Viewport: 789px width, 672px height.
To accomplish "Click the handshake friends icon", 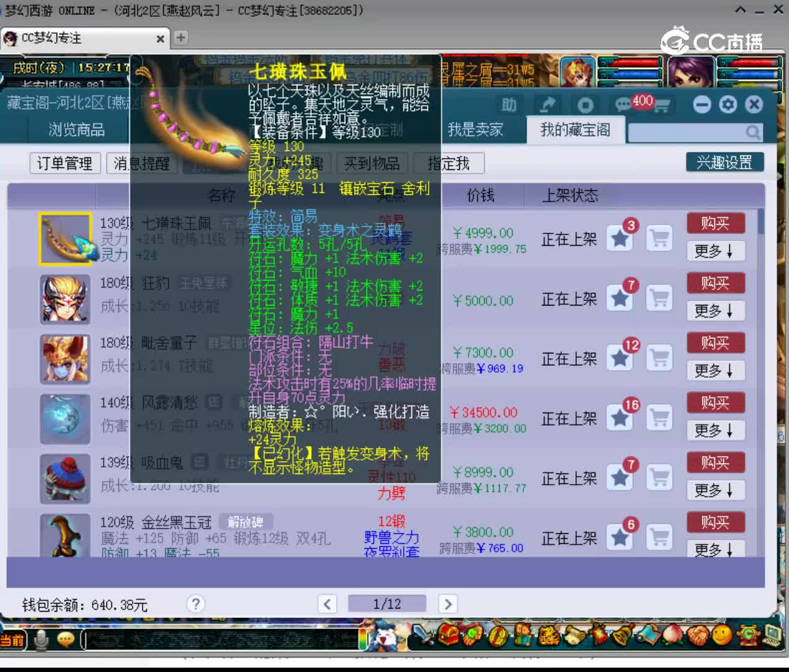I will click(698, 635).
